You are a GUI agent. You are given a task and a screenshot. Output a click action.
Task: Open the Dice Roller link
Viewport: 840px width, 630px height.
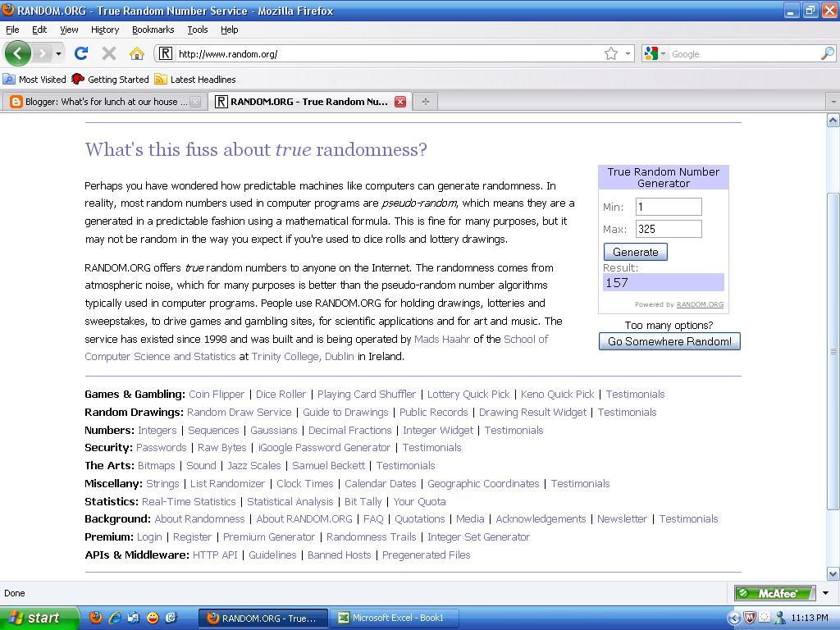(281, 395)
